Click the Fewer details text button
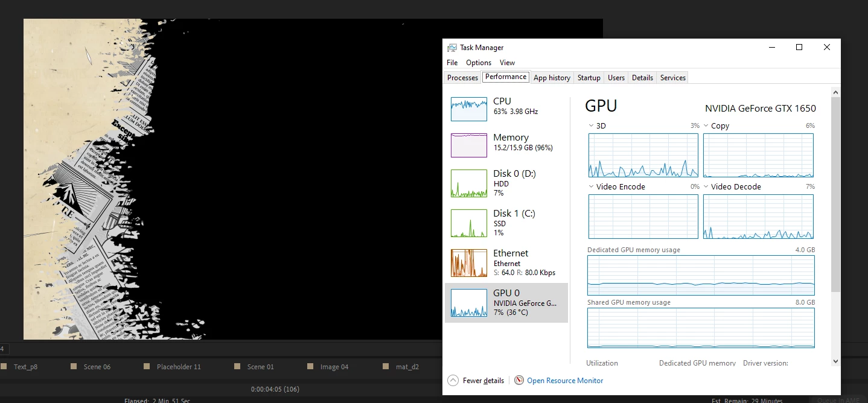The height and width of the screenshot is (403, 868). (483, 381)
